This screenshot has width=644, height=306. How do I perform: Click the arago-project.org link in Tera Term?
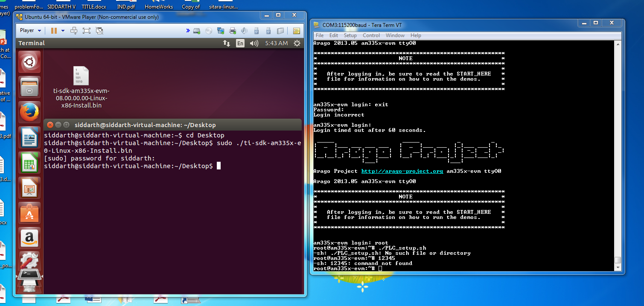[x=402, y=171]
